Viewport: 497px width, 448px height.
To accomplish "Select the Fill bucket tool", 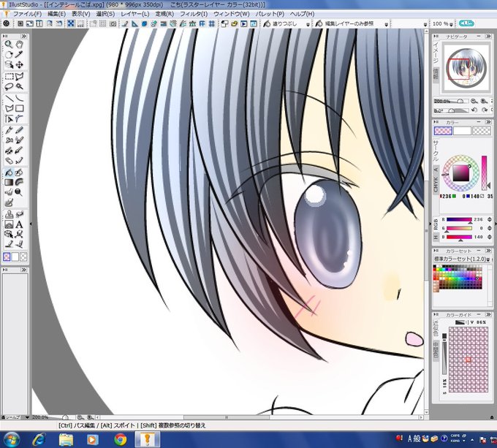I will pyautogui.click(x=9, y=172).
